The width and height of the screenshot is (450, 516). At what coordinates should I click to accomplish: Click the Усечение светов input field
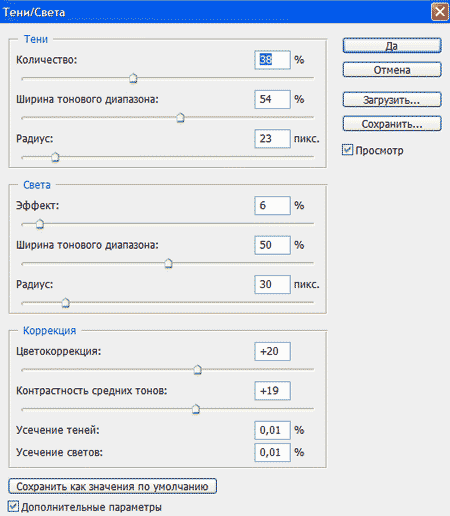coord(272,452)
